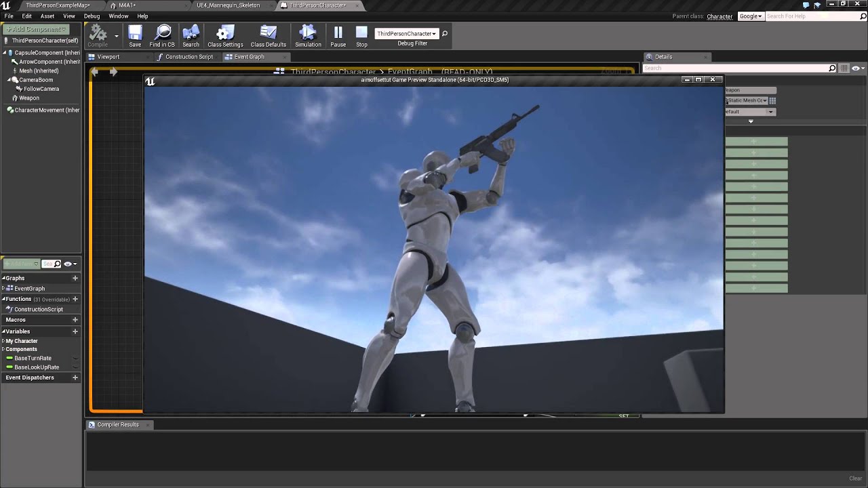868x488 pixels.
Task: Clear the Compiler Results log
Action: tap(855, 478)
